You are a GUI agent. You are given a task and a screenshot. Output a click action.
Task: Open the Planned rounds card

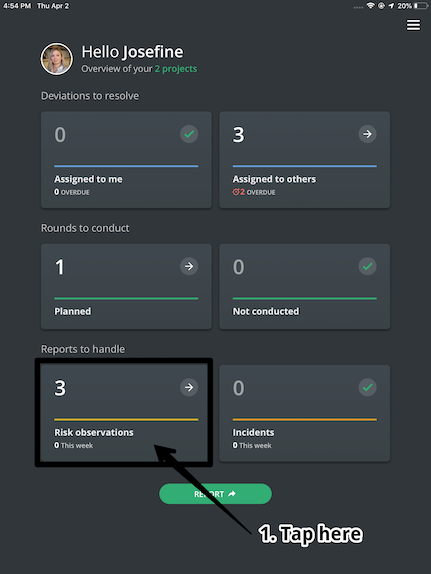[x=126, y=287]
